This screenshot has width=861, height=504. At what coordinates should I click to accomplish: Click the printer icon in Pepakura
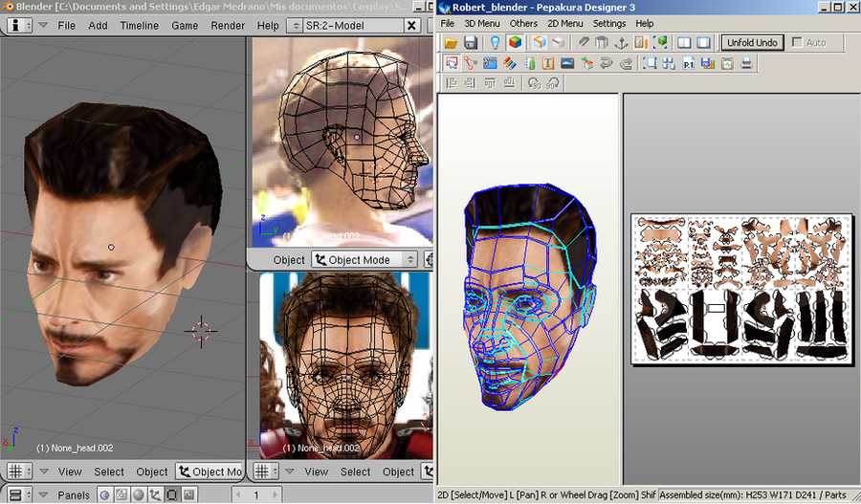coord(746,63)
